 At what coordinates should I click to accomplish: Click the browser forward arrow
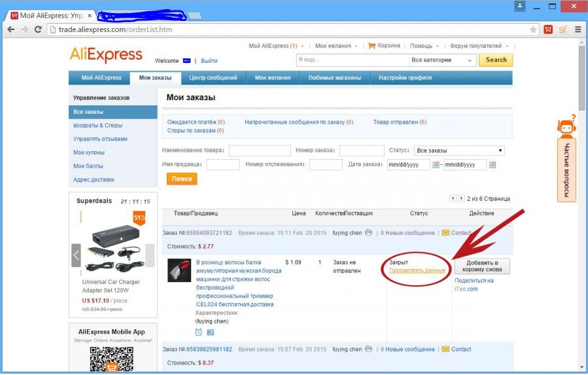(24, 29)
